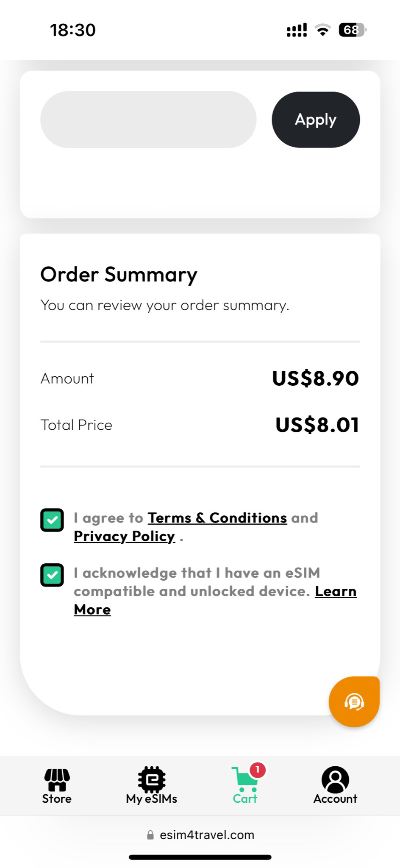
Task: Tap the Wi-Fi status icon
Action: 322,30
